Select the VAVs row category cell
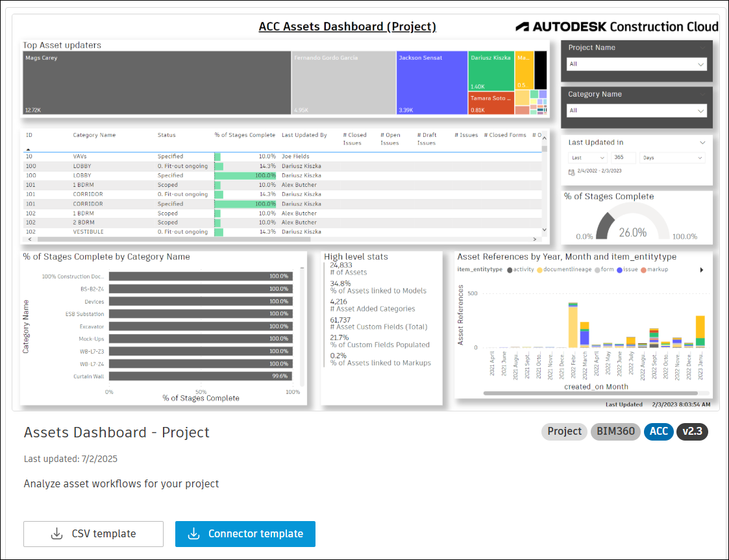Viewport: 729px width, 560px height. click(x=80, y=156)
